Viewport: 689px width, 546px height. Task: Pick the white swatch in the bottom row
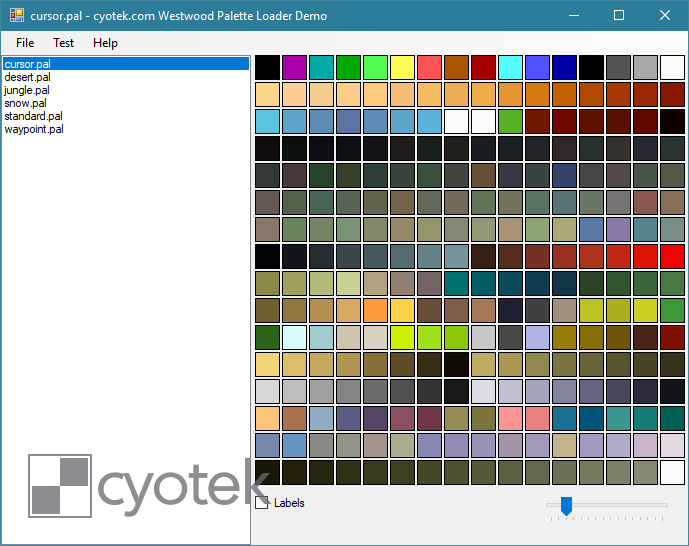[x=672, y=472]
